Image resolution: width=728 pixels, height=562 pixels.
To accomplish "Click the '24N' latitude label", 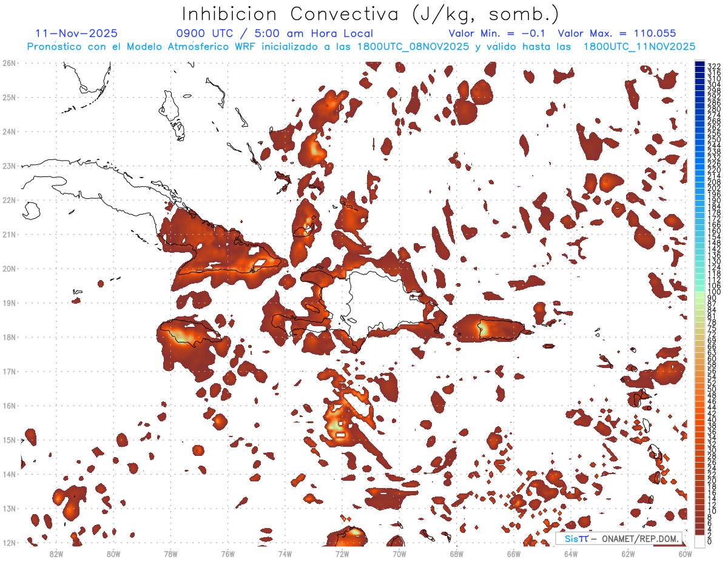I will [x=9, y=132].
